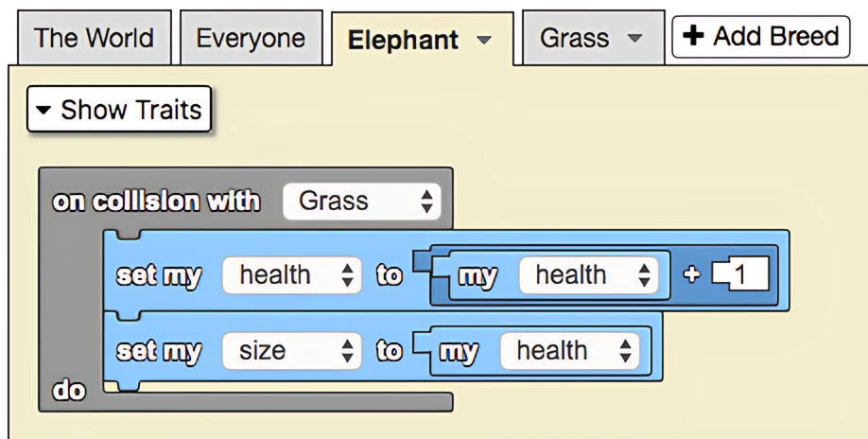This screenshot has width=868, height=439.
Task: Click the Add Breed button
Action: [x=760, y=37]
